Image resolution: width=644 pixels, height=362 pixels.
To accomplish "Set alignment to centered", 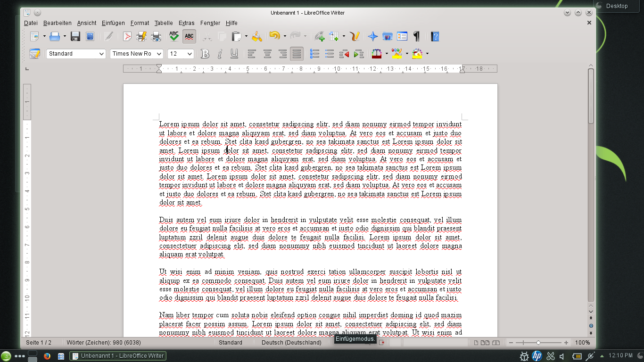I will pos(267,54).
